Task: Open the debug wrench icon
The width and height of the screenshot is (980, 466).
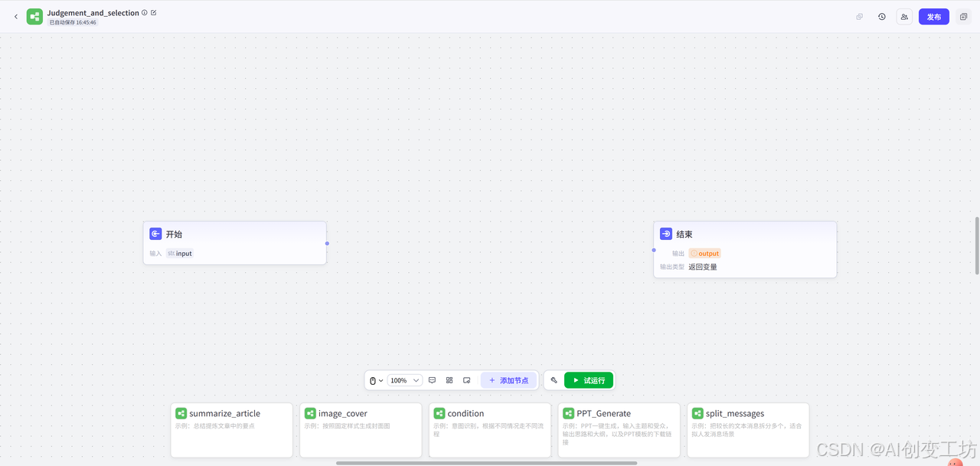Action: (554, 380)
